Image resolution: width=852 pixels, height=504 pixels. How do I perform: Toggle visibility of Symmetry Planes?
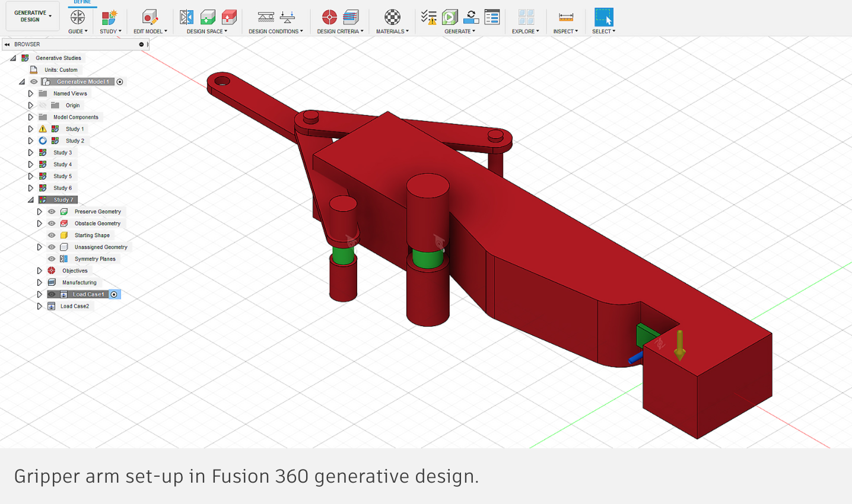point(52,259)
